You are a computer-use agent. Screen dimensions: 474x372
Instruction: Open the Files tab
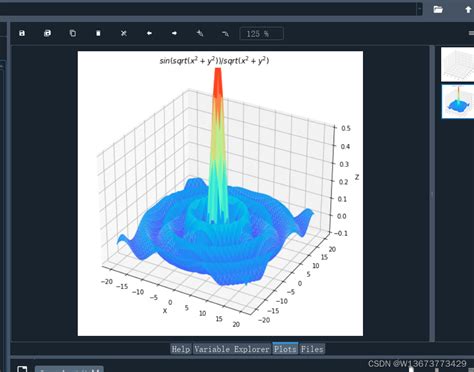(312, 349)
